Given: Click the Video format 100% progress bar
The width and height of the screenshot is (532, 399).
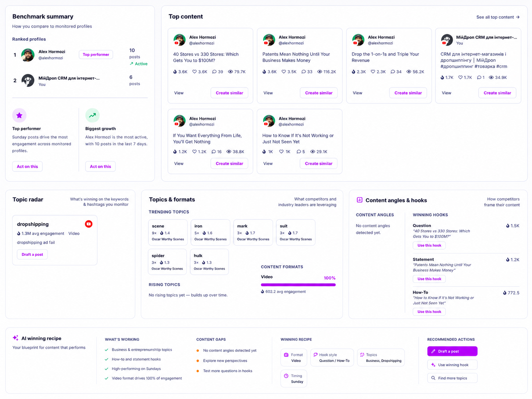Looking at the screenshot, I should 298,285.
